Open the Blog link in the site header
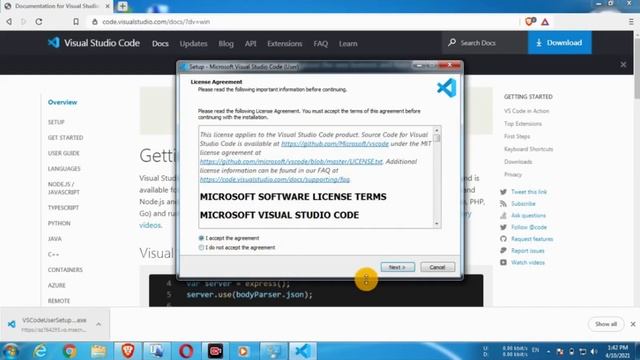The height and width of the screenshot is (360, 640). coord(226,43)
